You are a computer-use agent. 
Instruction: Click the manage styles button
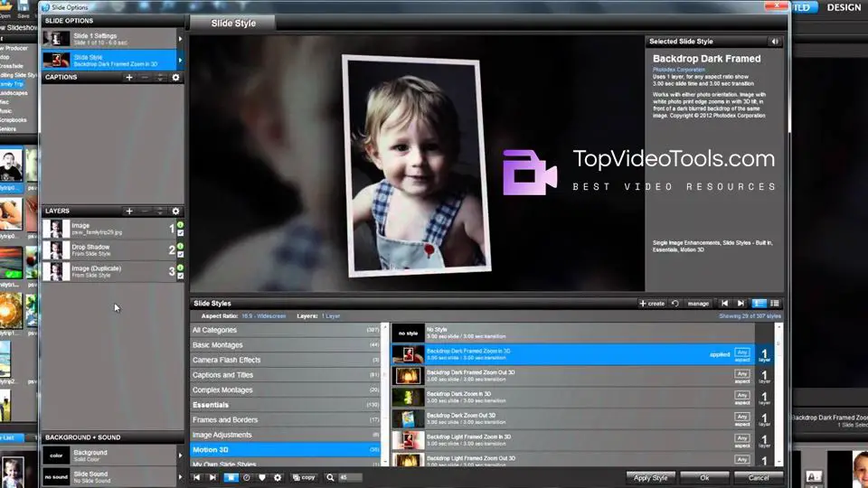697,304
